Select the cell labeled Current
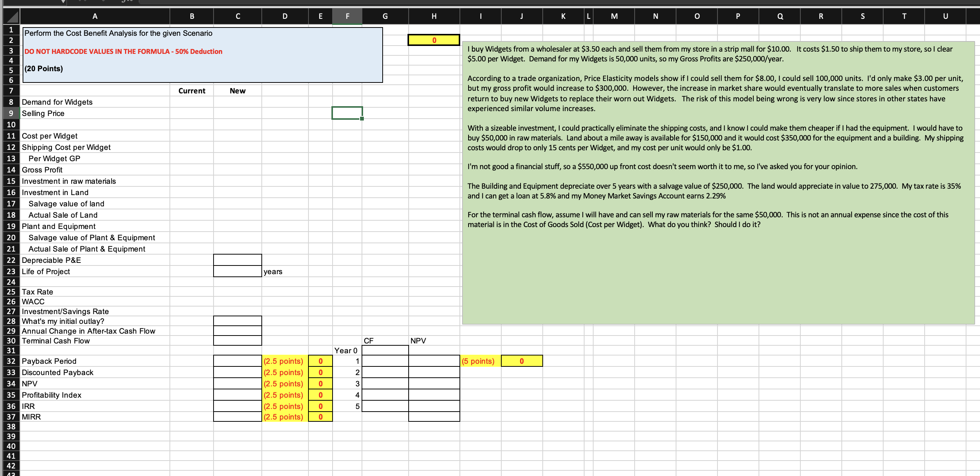The height and width of the screenshot is (476, 980). 192,90
